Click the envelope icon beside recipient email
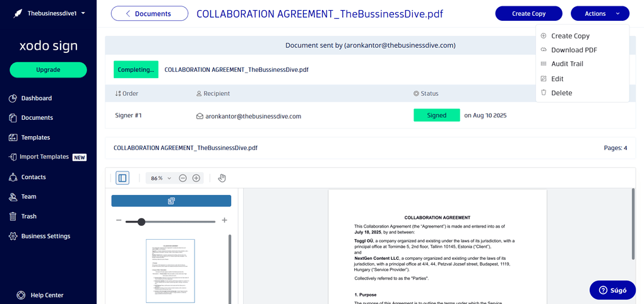The image size is (644, 304). pyautogui.click(x=200, y=116)
